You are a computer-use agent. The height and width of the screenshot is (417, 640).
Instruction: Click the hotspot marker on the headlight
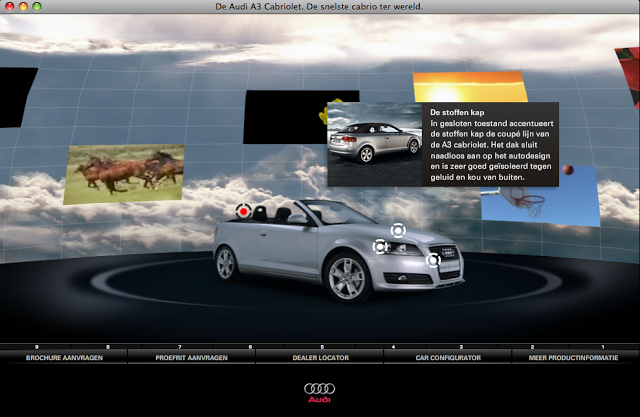380,246
